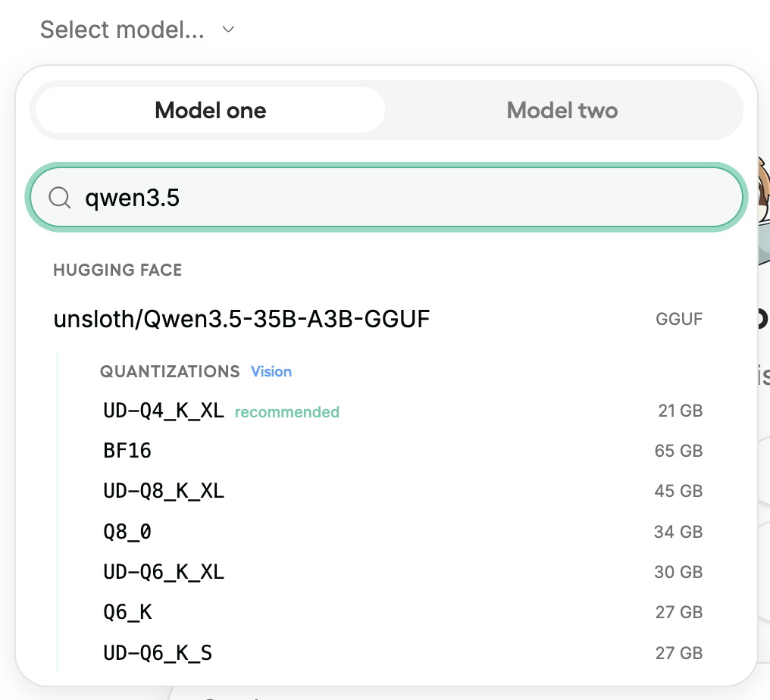The width and height of the screenshot is (770, 700).
Task: Click the search magnifier icon
Action: click(x=59, y=198)
